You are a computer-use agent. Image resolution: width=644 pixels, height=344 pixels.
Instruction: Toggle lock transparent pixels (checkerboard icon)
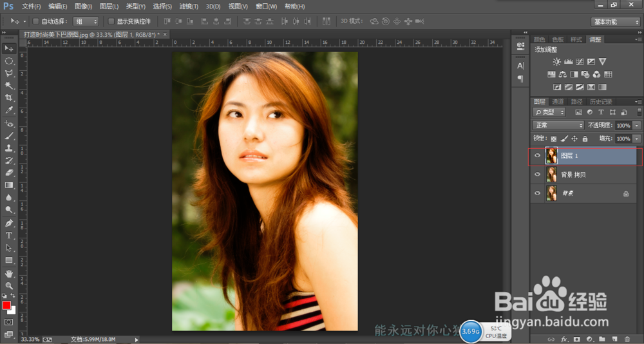[554, 139]
